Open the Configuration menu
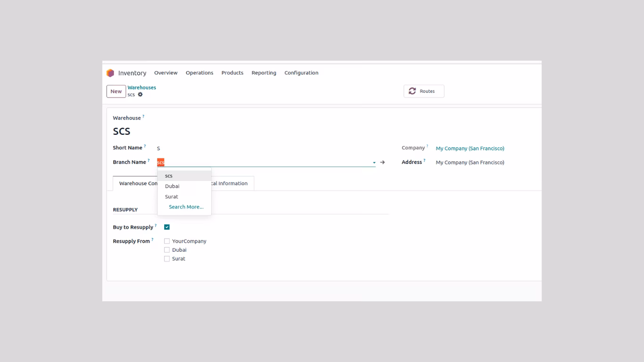The image size is (644, 362). (x=301, y=73)
